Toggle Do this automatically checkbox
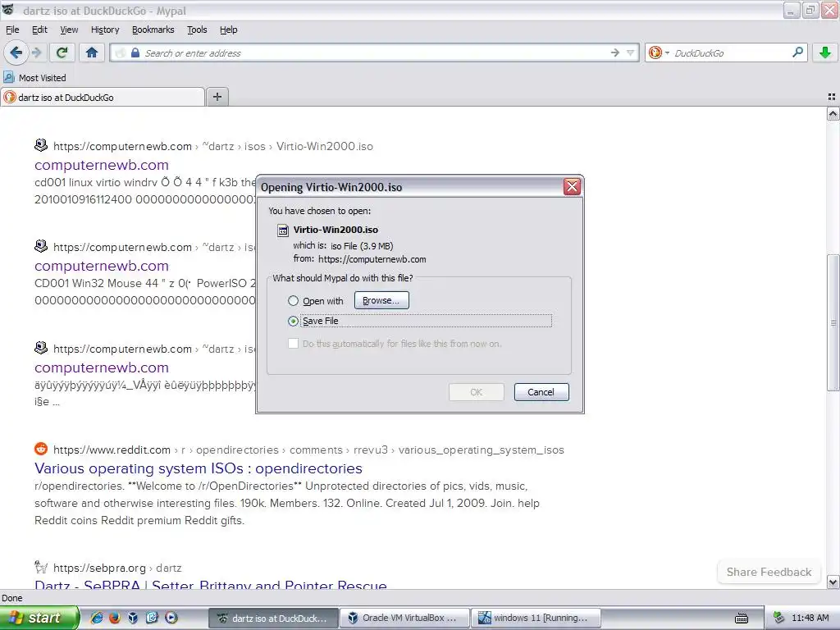This screenshot has width=840, height=630. point(293,344)
